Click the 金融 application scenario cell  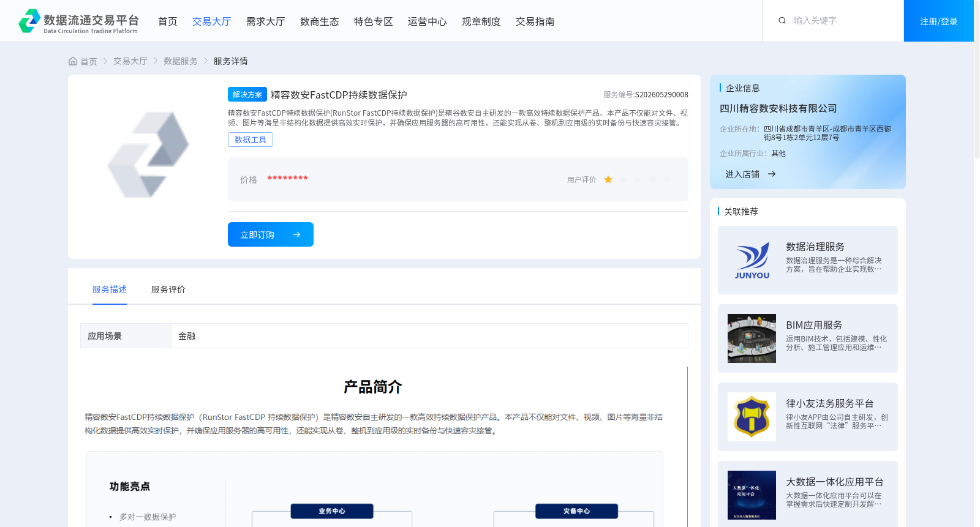point(429,335)
